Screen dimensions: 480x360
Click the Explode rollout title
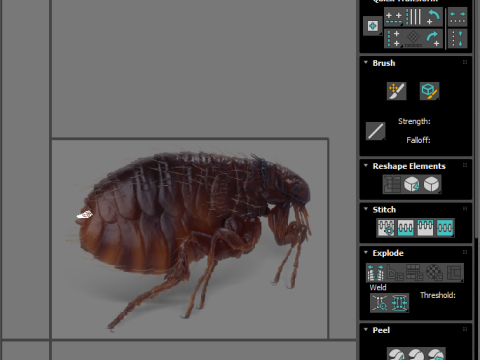(x=388, y=253)
